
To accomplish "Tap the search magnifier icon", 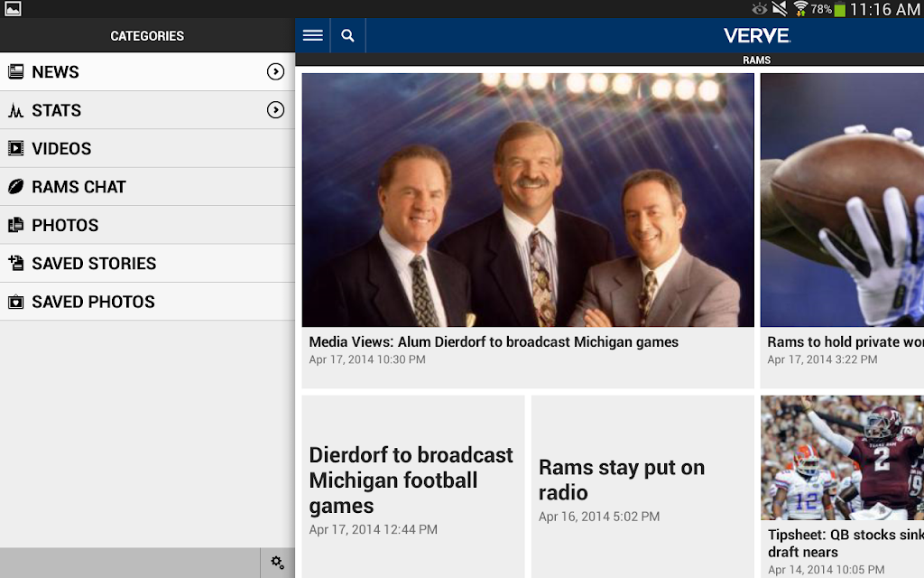I will pos(348,36).
